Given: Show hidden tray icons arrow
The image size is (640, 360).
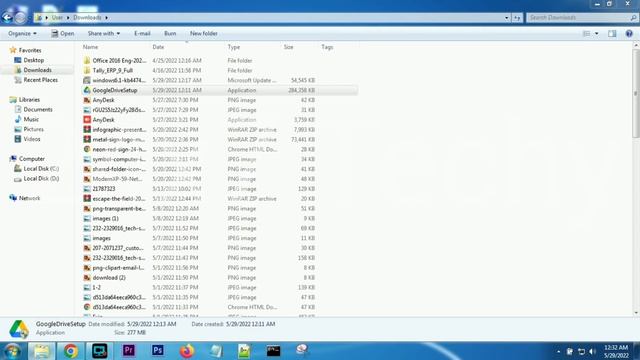Looking at the screenshot, I should click(558, 351).
